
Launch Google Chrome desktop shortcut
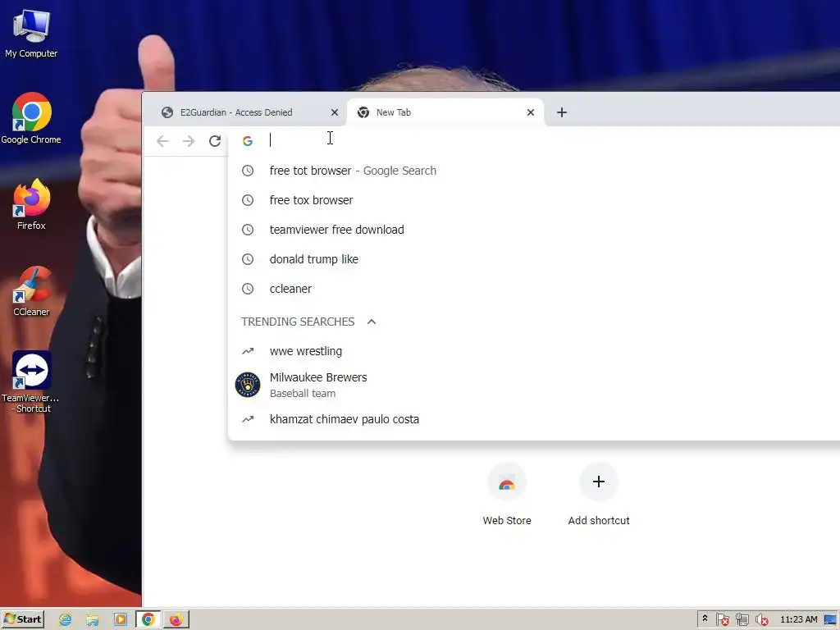[31, 118]
